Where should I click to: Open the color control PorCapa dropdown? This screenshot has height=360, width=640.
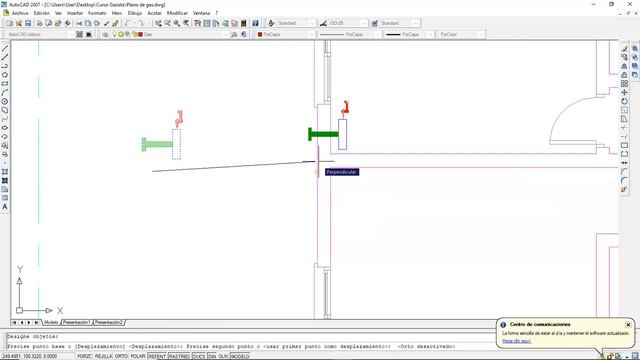(286, 35)
